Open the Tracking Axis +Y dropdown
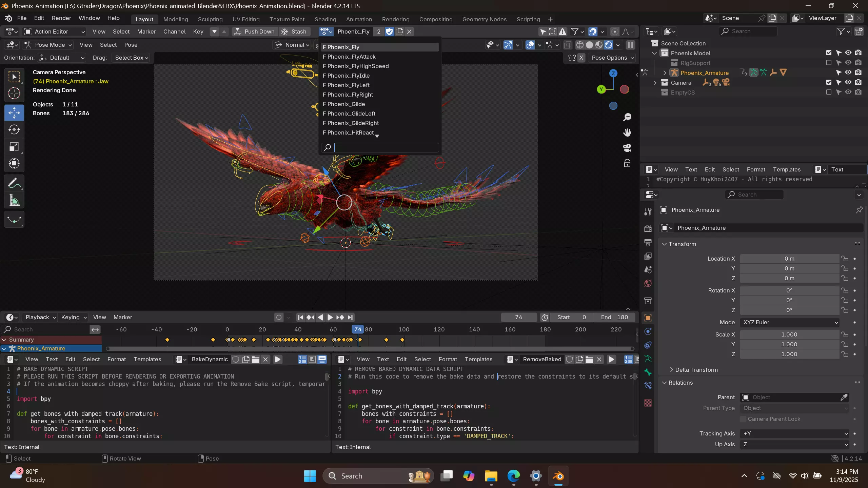The width and height of the screenshot is (868, 488). [x=794, y=433]
